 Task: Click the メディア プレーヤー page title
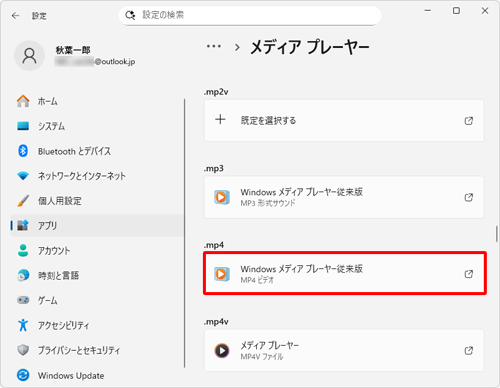click(310, 47)
